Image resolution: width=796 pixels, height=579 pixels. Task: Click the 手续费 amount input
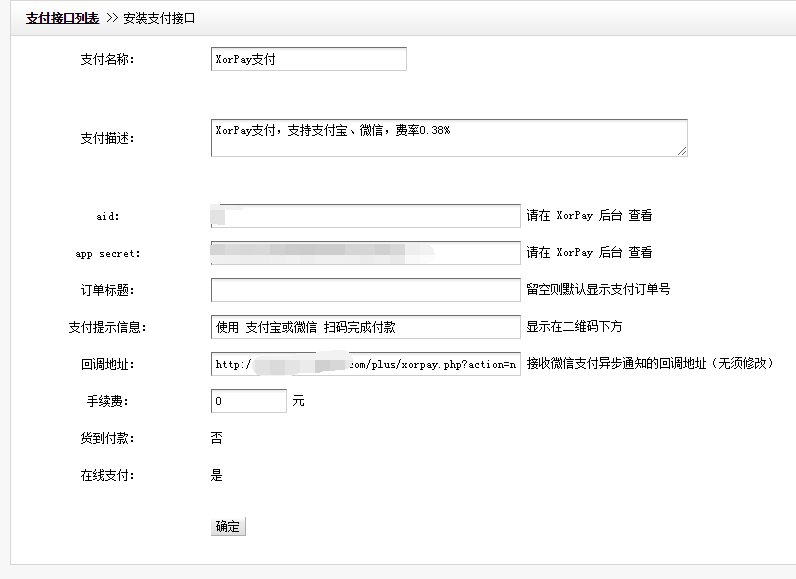coord(248,401)
